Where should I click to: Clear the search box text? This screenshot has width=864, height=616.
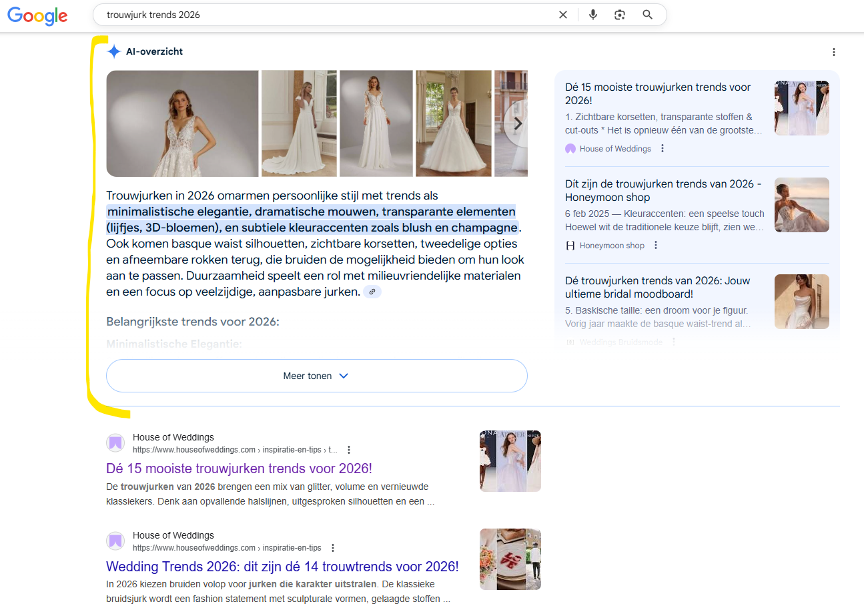[x=563, y=15]
